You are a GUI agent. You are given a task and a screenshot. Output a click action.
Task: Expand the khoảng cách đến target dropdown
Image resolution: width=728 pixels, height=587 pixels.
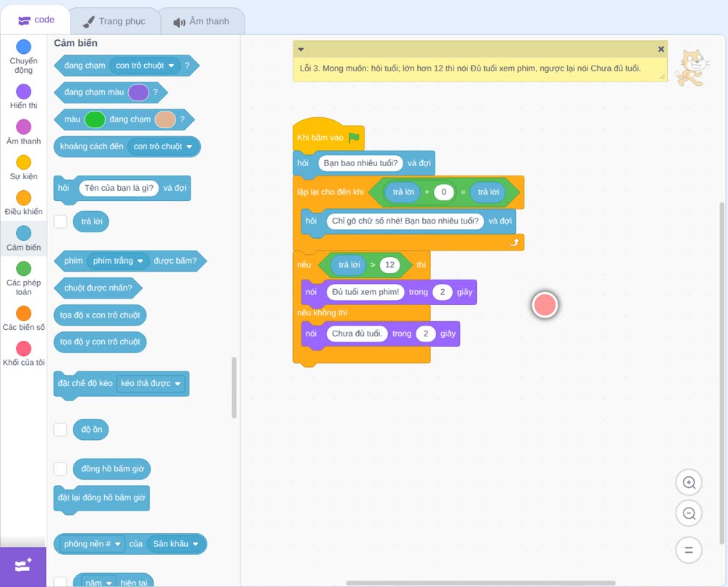[163, 147]
